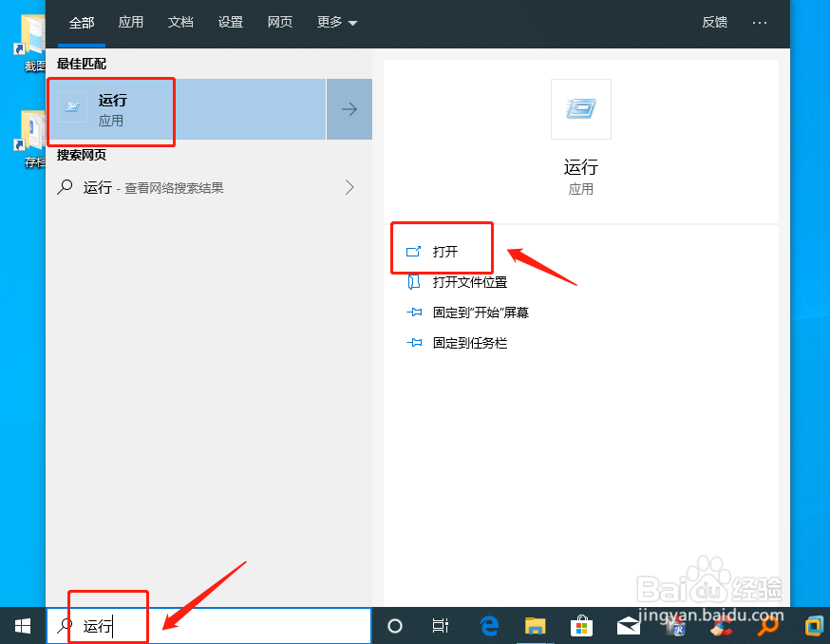
Task: Open Cortana circle on taskbar
Action: [x=395, y=627]
